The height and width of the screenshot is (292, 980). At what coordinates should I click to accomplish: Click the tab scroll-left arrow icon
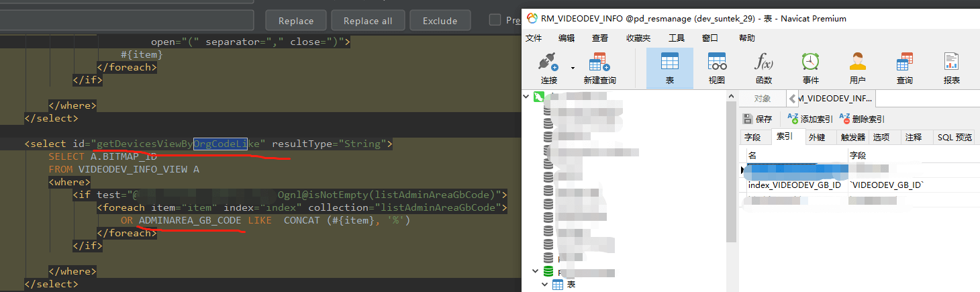[x=792, y=99]
